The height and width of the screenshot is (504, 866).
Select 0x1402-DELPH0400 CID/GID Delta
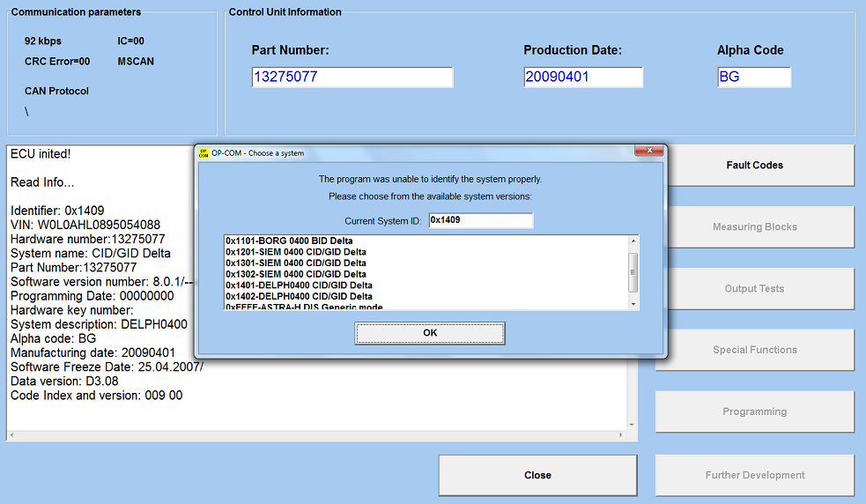coord(299,297)
